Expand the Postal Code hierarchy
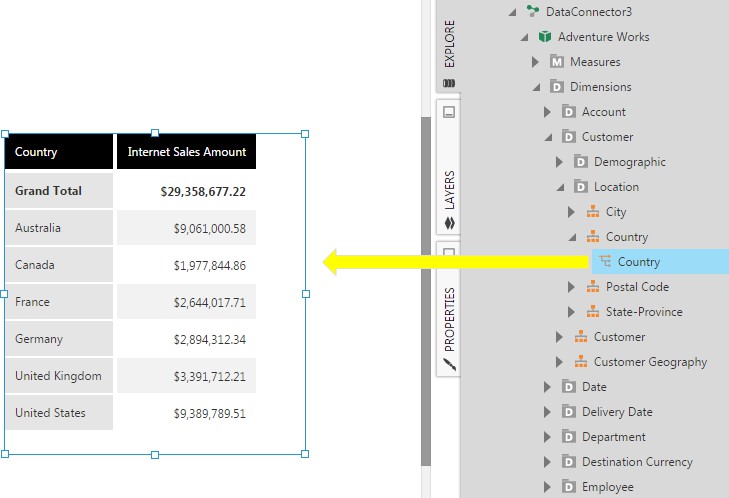Viewport: 729px width, 498px height. tap(571, 287)
